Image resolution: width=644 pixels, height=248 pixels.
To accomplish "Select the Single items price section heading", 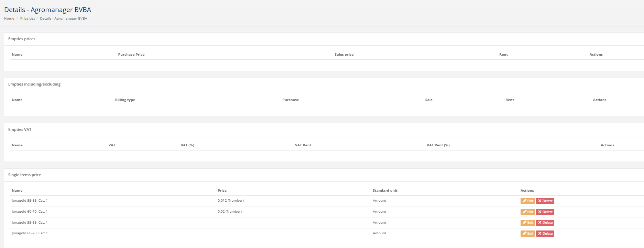I will (24, 175).
